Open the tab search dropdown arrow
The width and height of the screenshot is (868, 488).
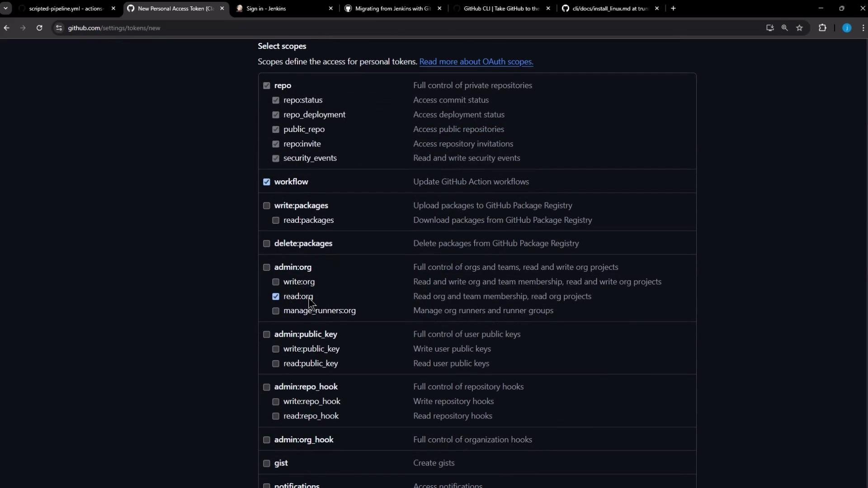(5, 9)
